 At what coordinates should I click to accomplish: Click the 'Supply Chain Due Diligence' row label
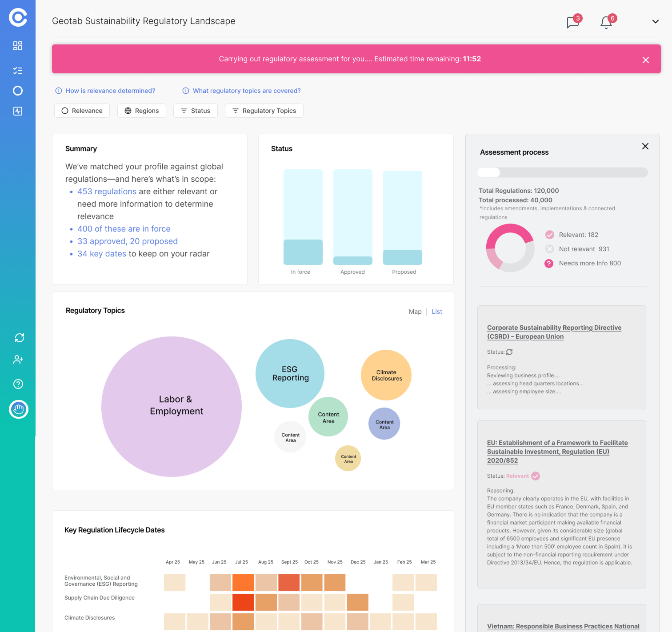click(x=100, y=598)
